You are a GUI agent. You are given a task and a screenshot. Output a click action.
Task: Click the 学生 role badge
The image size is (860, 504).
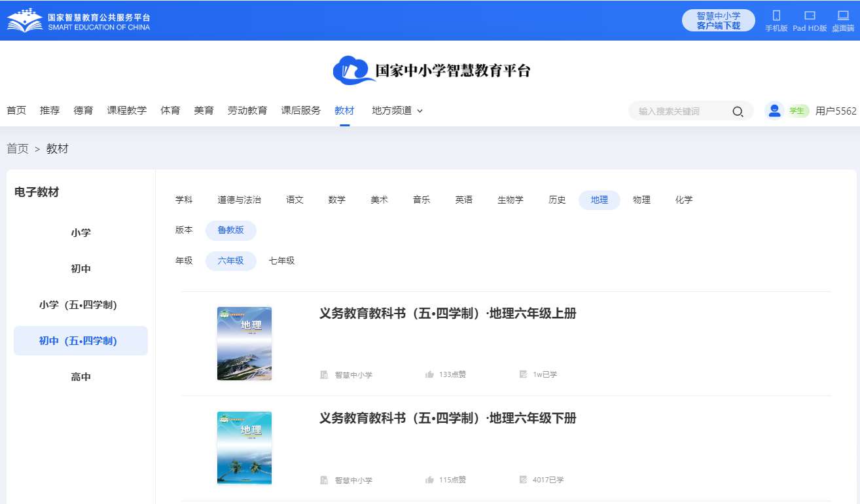798,111
